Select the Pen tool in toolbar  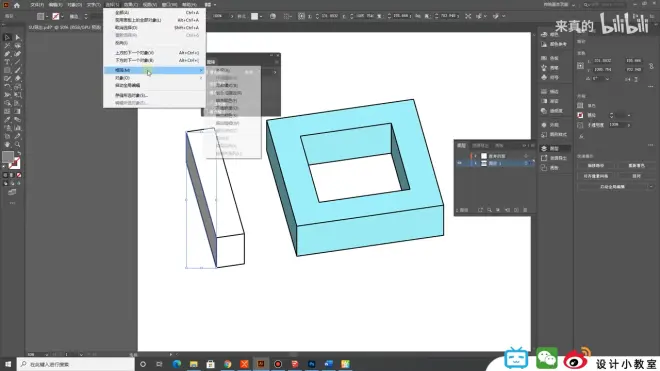point(7,54)
